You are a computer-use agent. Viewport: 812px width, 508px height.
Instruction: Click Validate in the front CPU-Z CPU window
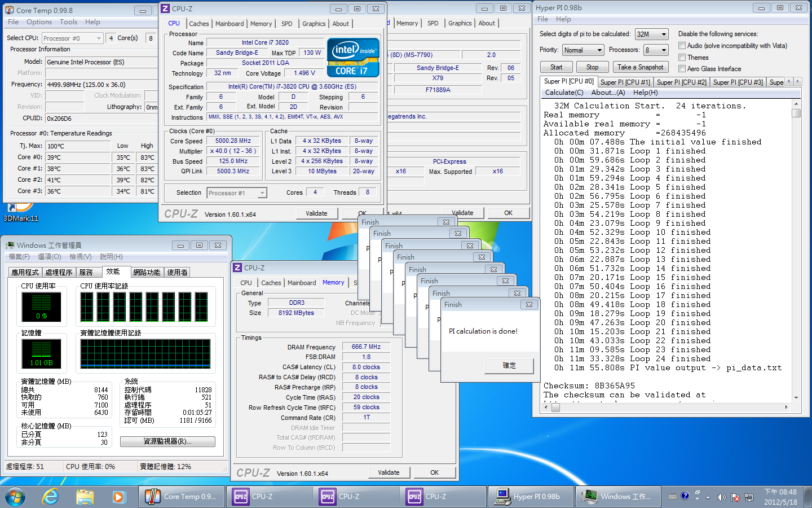316,213
